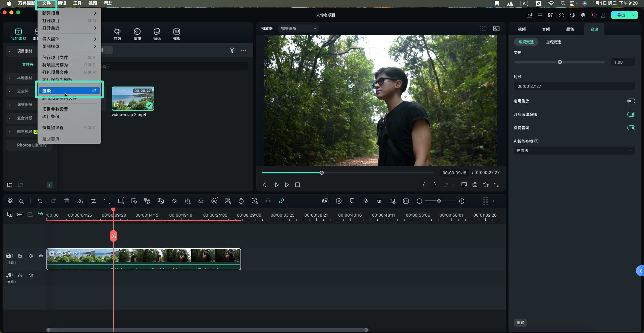The image size is (644, 333).
Task: Expand the 云空间 tree item
Action: coord(9,91)
